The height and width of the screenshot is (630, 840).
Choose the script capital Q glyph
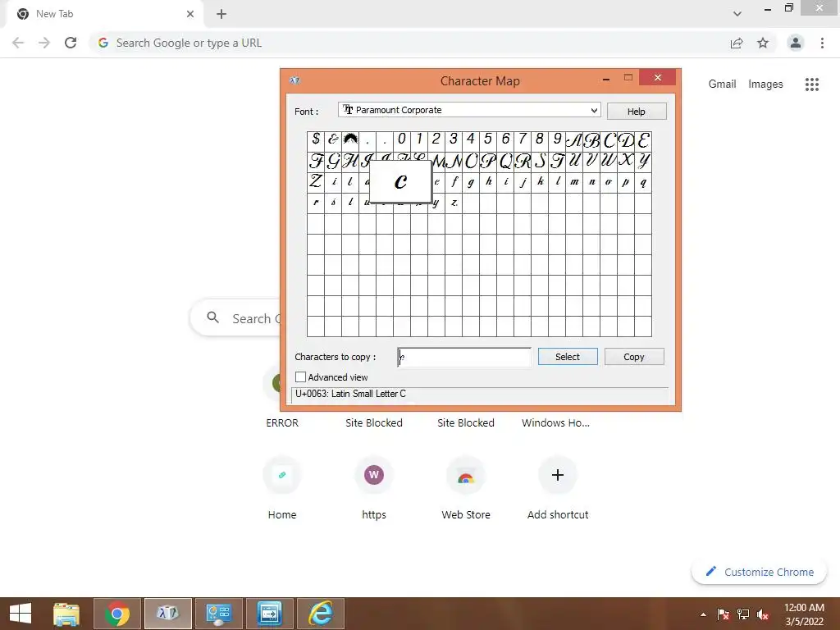coord(505,162)
